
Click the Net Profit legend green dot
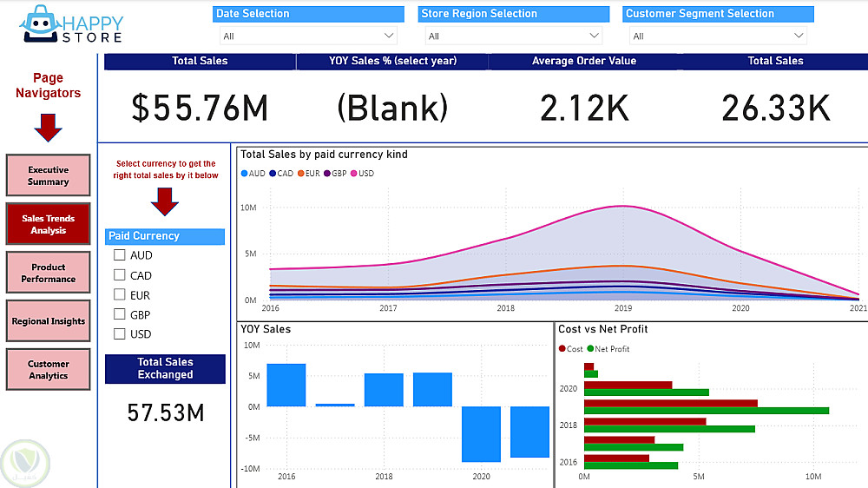click(590, 348)
